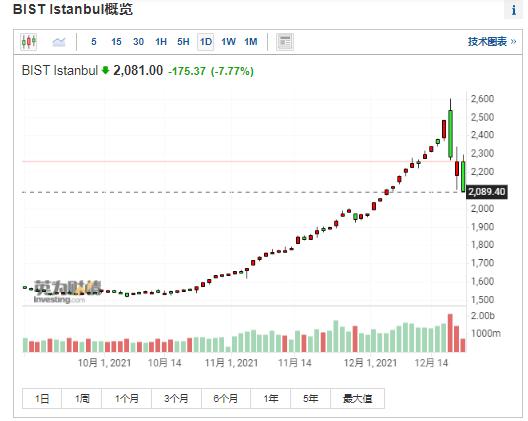Show the 3个月 time range

click(x=176, y=399)
